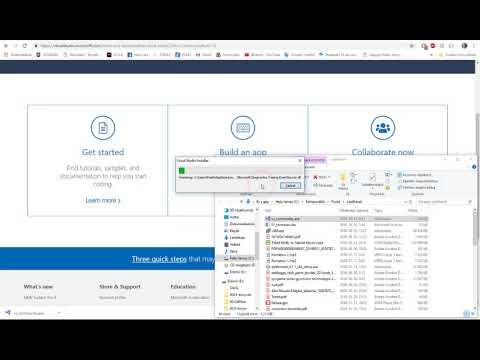Click Kijelölés megszüntetése in Explorer ribbon

click(418, 181)
